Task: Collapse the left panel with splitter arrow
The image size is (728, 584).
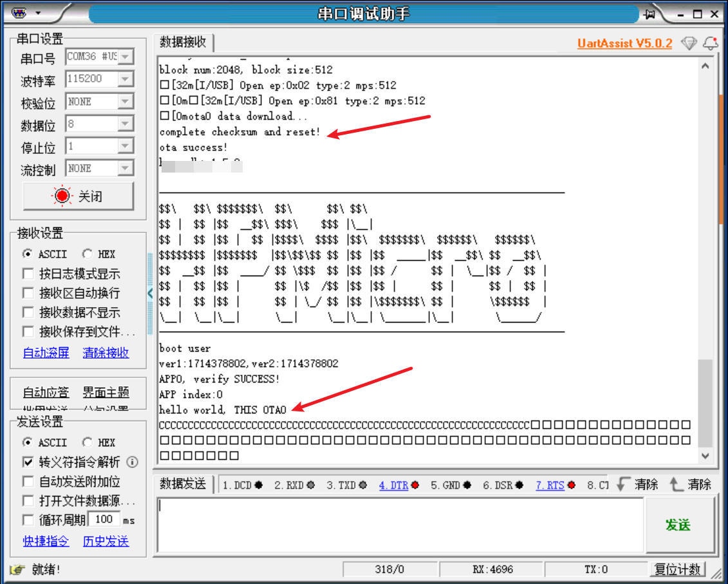Action: click(150, 293)
